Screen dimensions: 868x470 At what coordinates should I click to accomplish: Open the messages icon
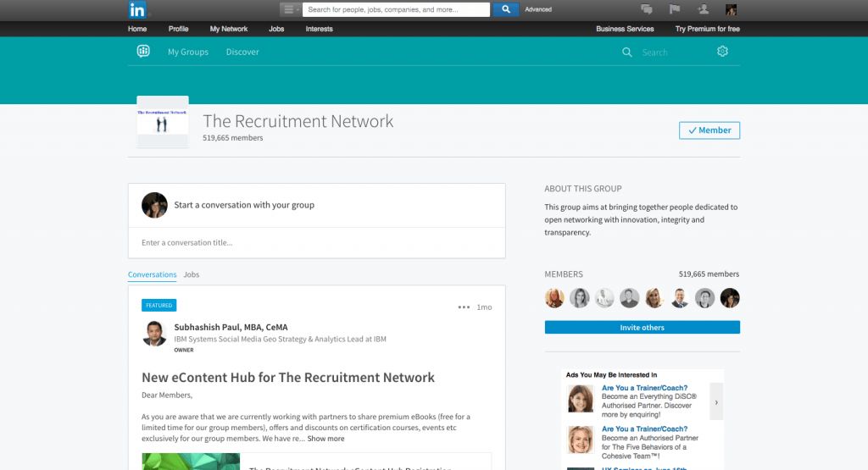[x=646, y=9]
